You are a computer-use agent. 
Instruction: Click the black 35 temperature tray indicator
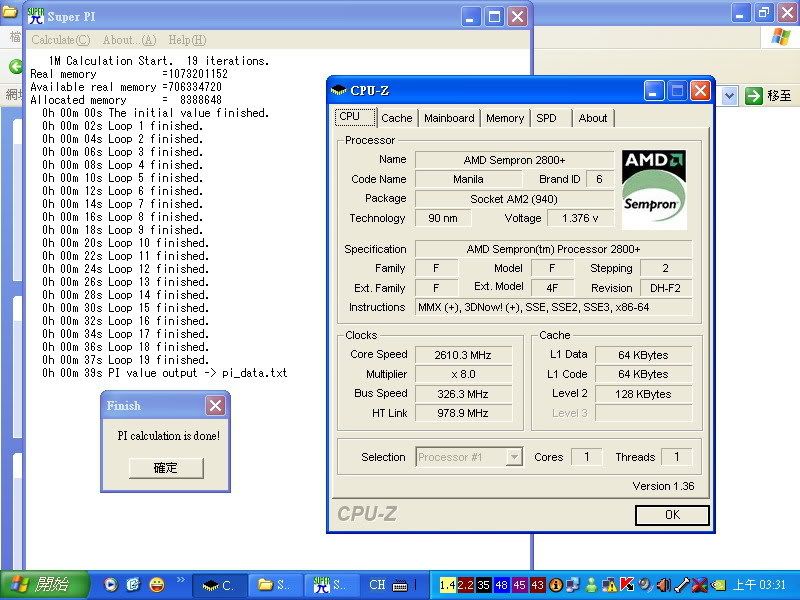(x=483, y=585)
